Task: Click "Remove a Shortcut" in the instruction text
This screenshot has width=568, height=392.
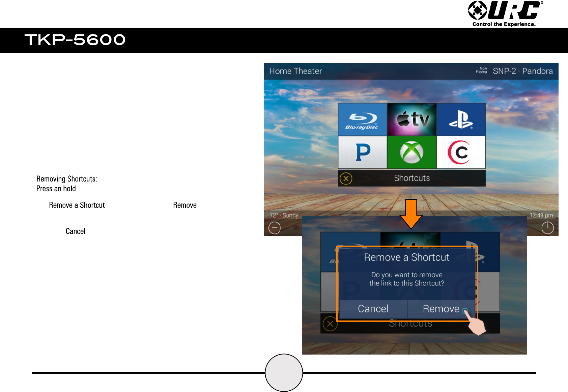Action: coord(77,205)
